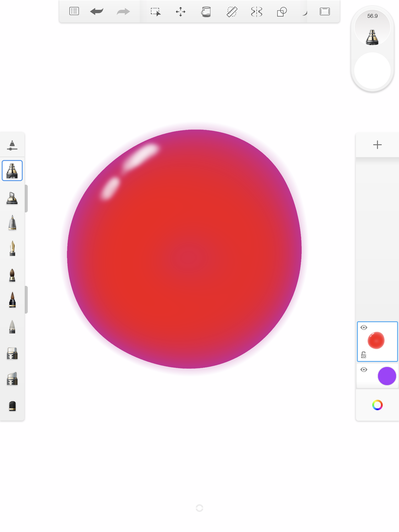
Task: Select the Airbrush tool
Action: 12,171
